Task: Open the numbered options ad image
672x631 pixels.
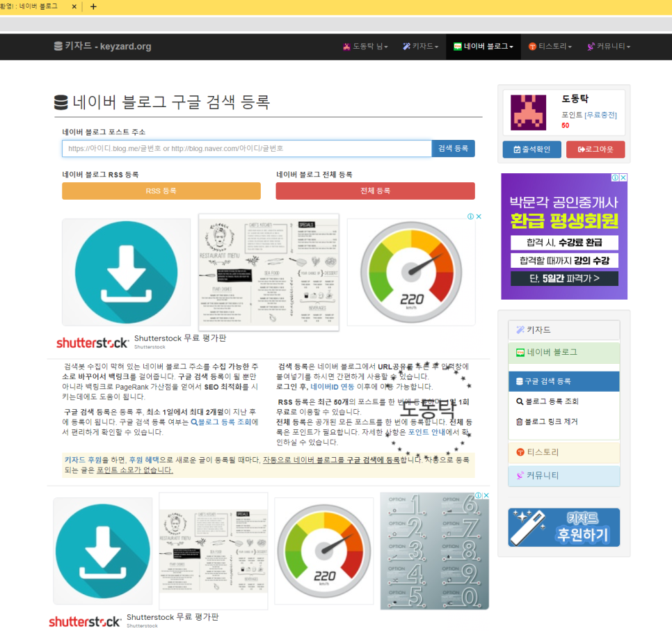Action: [x=435, y=551]
